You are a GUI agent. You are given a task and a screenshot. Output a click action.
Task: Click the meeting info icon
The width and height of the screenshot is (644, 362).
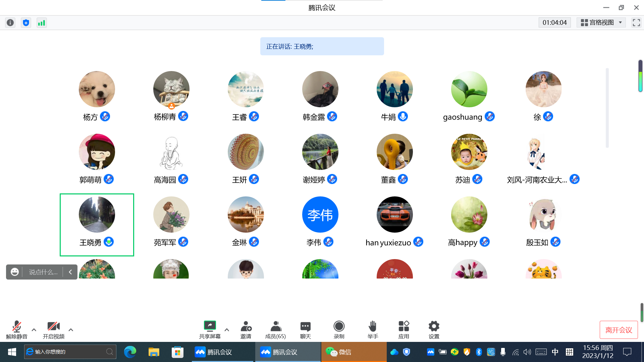pos(10,22)
